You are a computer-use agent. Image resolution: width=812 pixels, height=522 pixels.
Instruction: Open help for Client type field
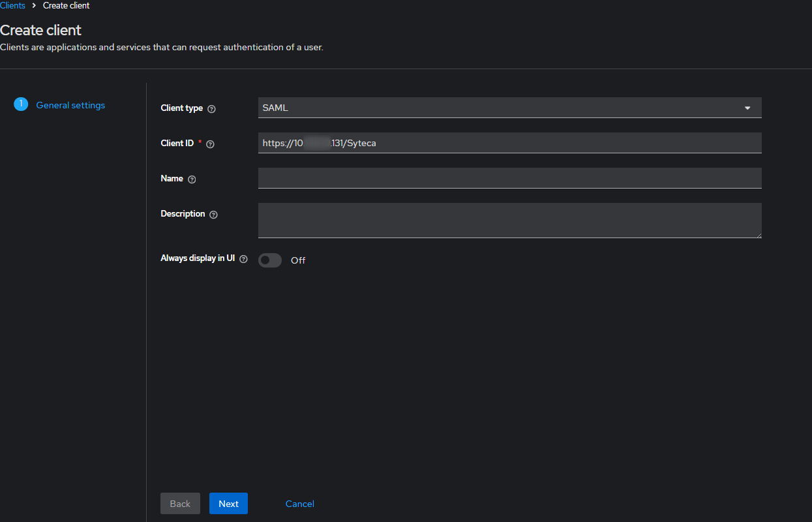[211, 109]
